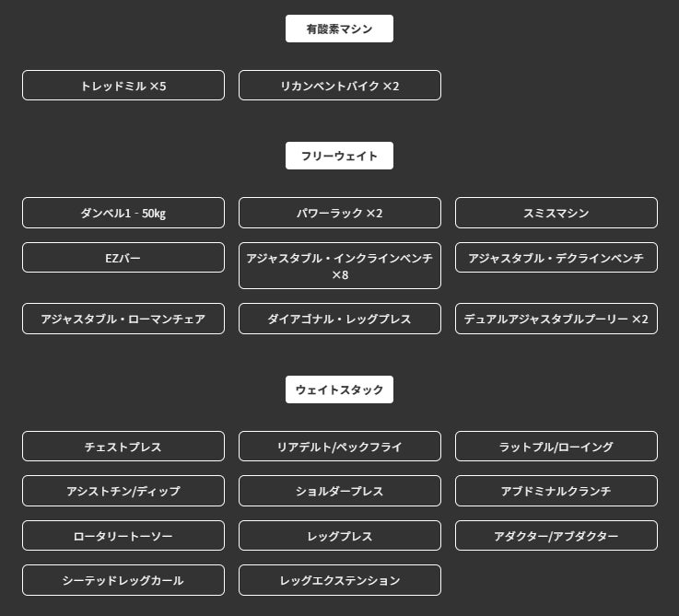Click the ダイアゴナル・レッグプレス item
Screen dimensions: 679x616
click(x=340, y=319)
